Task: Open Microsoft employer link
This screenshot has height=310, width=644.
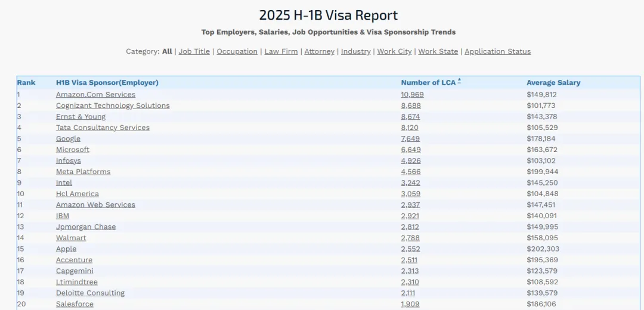Action: coord(73,150)
